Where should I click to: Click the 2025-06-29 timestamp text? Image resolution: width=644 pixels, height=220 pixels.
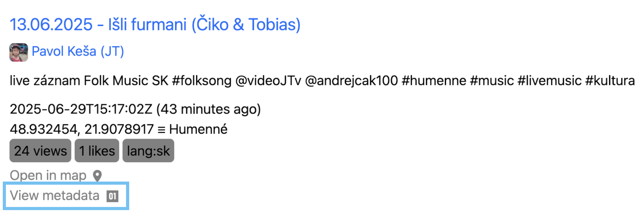pos(81,109)
